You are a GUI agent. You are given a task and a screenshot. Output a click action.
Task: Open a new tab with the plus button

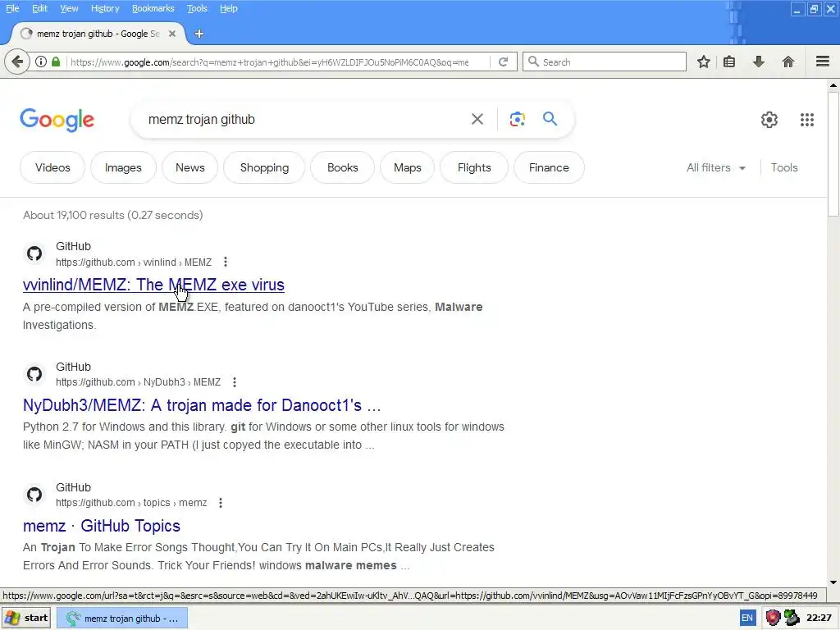[x=199, y=34]
